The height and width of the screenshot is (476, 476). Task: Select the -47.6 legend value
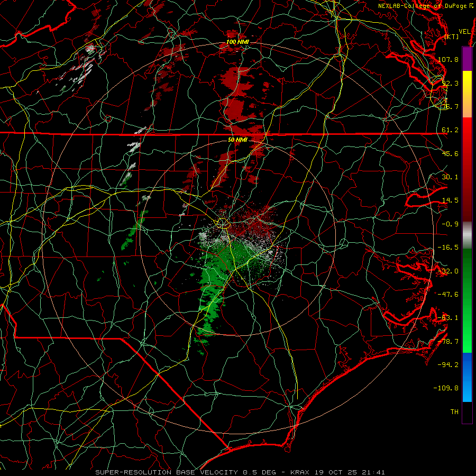point(448,295)
